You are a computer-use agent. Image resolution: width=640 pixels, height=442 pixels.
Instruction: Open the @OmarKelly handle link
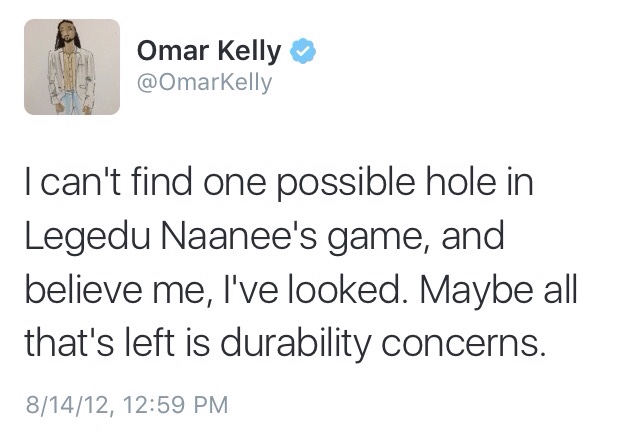coord(204,83)
